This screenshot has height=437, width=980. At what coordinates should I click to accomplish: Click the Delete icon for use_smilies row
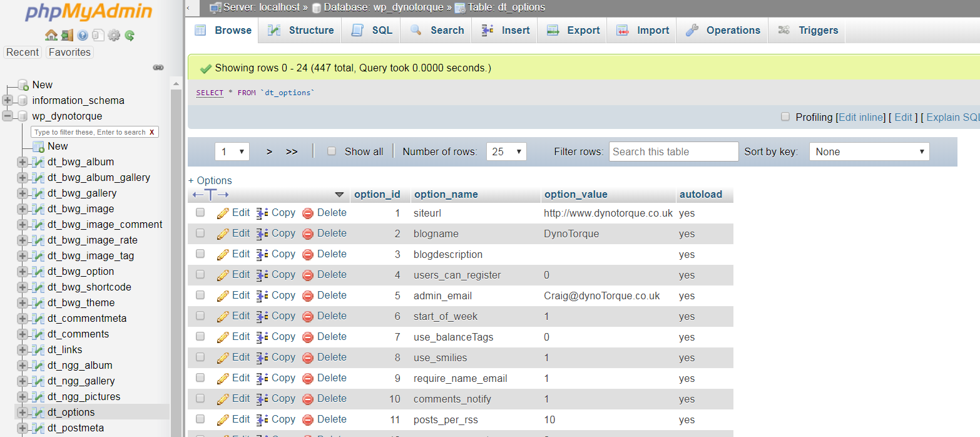(308, 358)
